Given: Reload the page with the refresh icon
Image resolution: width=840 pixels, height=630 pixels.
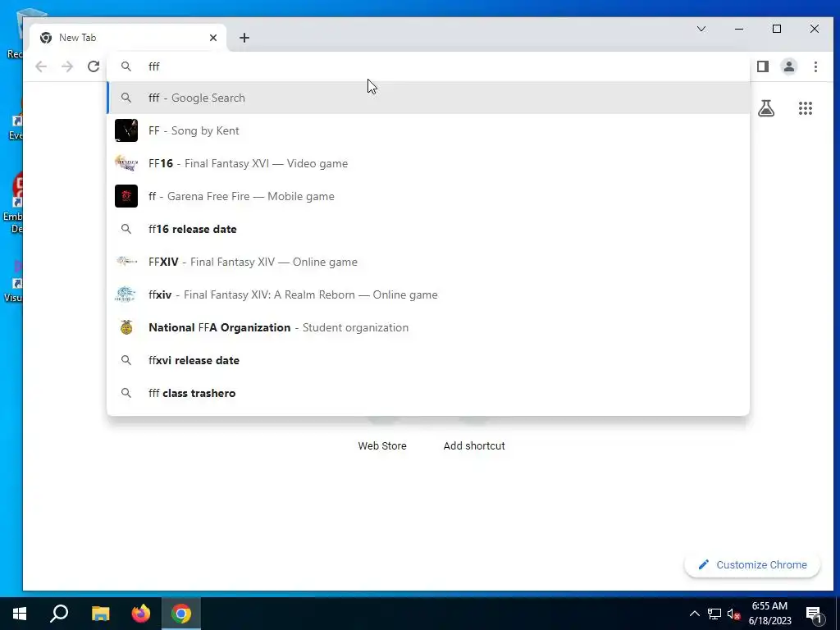Looking at the screenshot, I should coord(94,66).
